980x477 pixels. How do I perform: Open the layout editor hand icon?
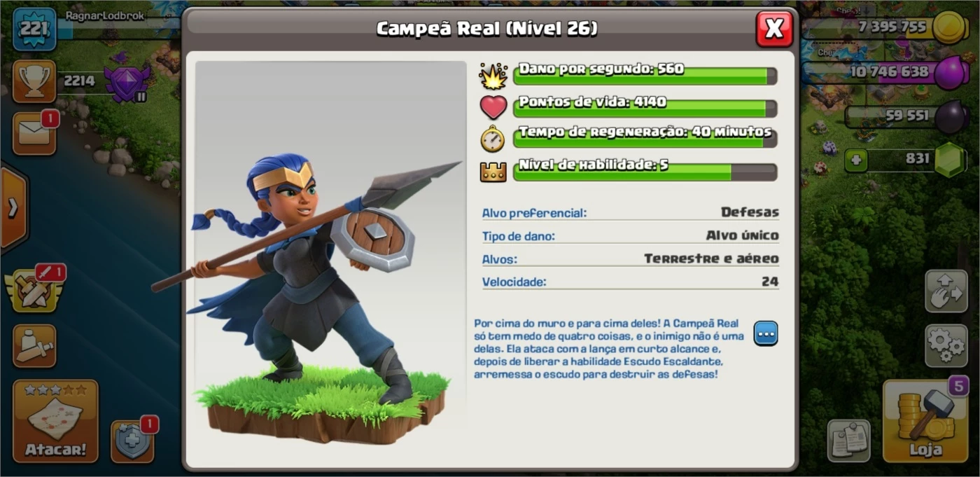(x=946, y=291)
